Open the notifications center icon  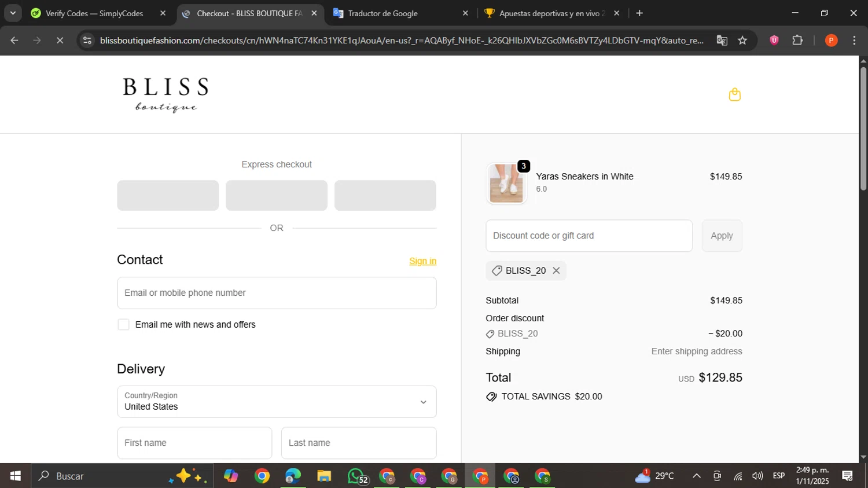pos(848,476)
